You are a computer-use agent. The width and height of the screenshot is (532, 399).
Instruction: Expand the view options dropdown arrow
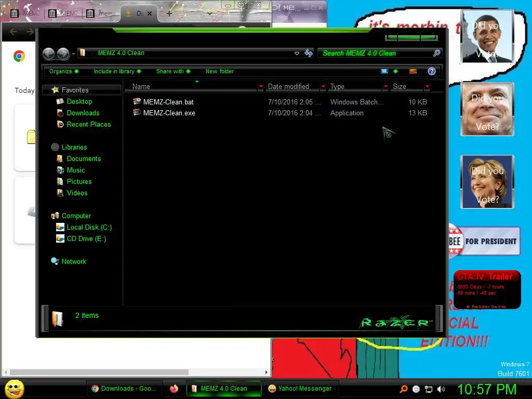395,71
